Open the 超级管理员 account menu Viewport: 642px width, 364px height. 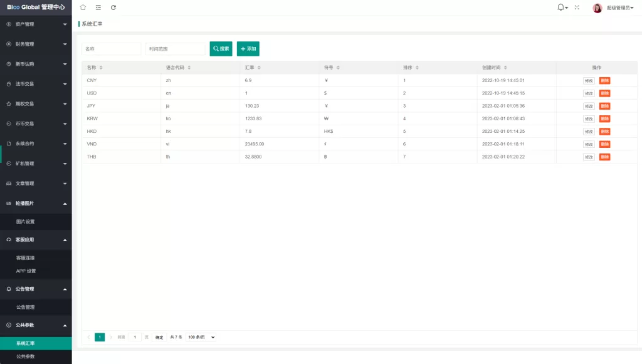pyautogui.click(x=617, y=8)
